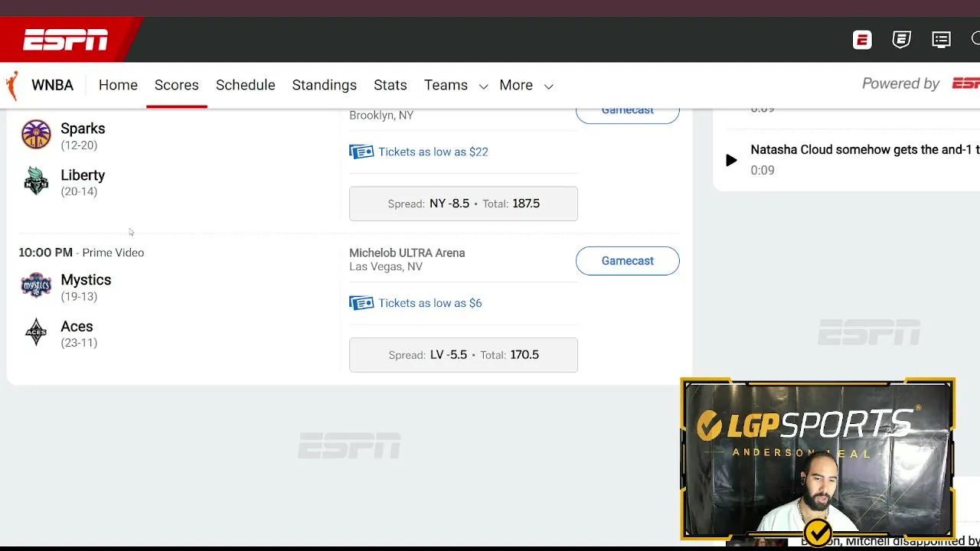Open the 'Tickets as low as $22' link
980x551 pixels.
[433, 152]
